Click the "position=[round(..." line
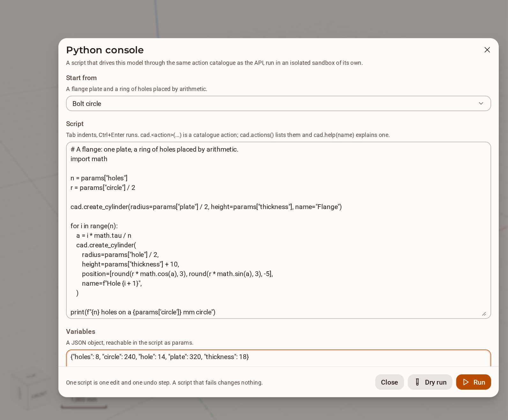 pyautogui.click(x=177, y=274)
